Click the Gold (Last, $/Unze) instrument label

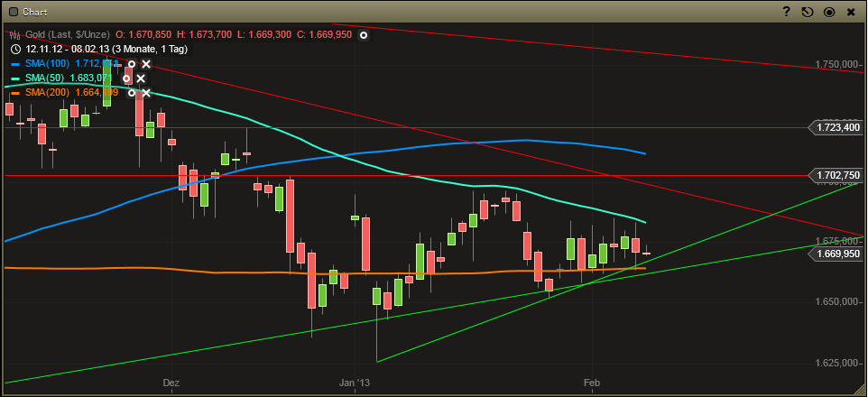click(x=68, y=35)
